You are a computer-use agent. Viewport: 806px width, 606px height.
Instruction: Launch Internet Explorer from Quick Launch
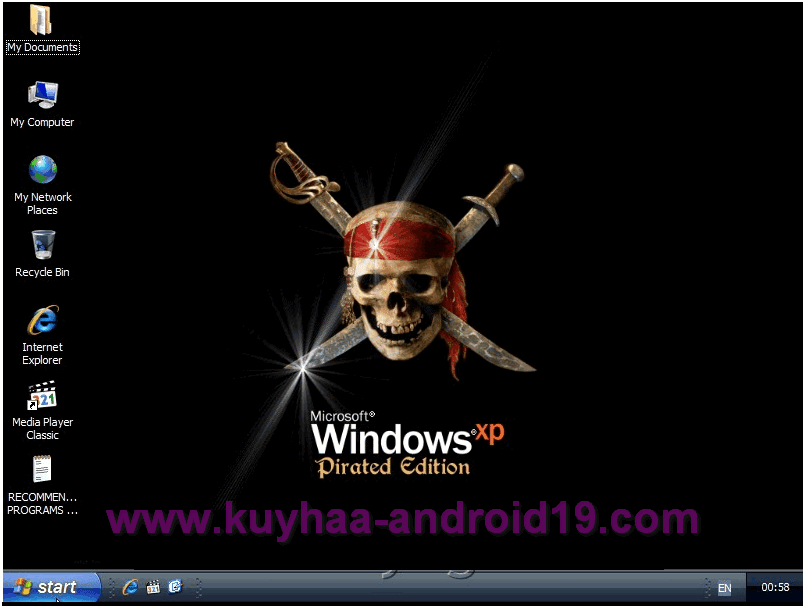tap(130, 586)
